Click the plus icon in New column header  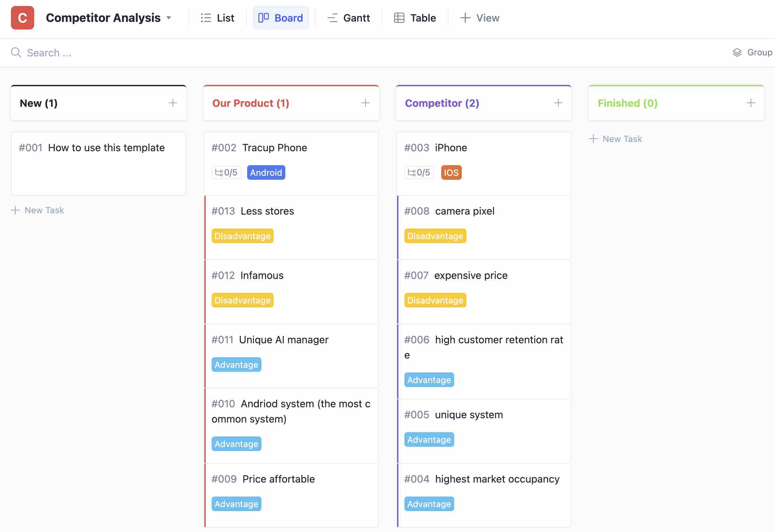(173, 103)
